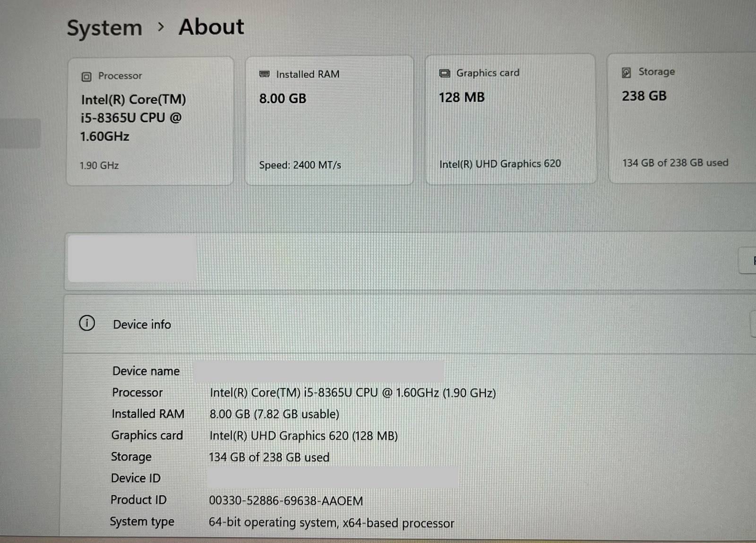Click Intel(R) UHD Graphics 620 in card
Screen dimensions: 756x543
(500, 164)
